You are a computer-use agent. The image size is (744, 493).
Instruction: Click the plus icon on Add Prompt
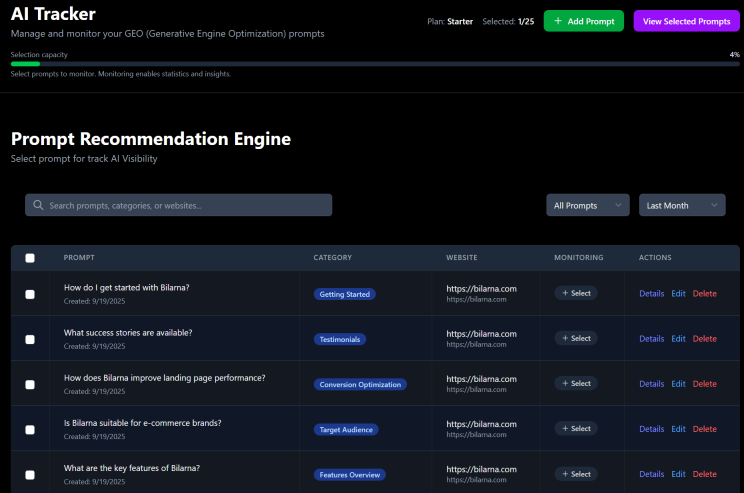558,21
